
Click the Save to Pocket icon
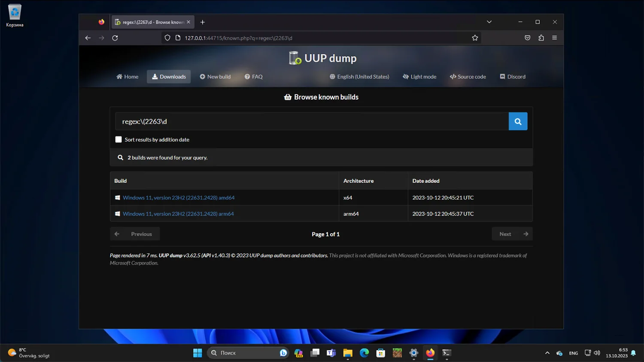pyautogui.click(x=527, y=38)
